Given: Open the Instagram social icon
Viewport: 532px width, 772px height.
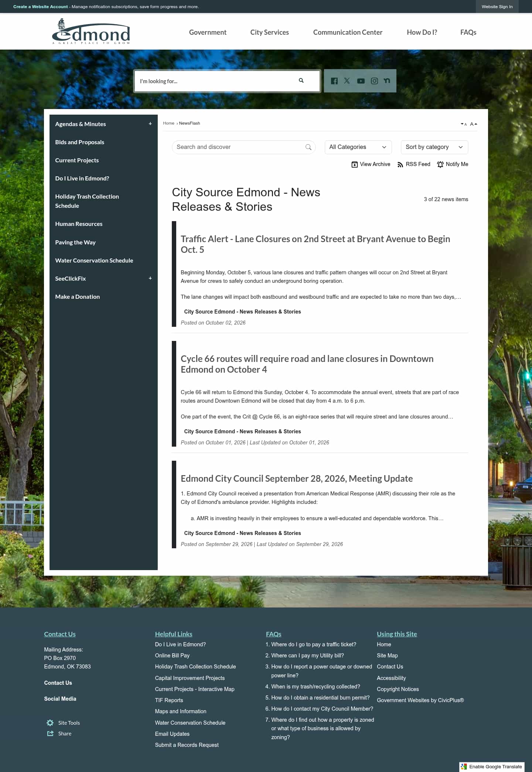Looking at the screenshot, I should click(x=374, y=81).
